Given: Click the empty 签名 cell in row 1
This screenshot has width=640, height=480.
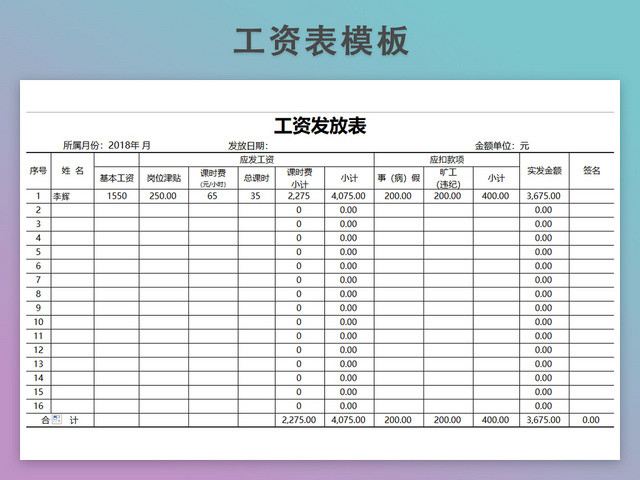Looking at the screenshot, I should (x=591, y=196).
